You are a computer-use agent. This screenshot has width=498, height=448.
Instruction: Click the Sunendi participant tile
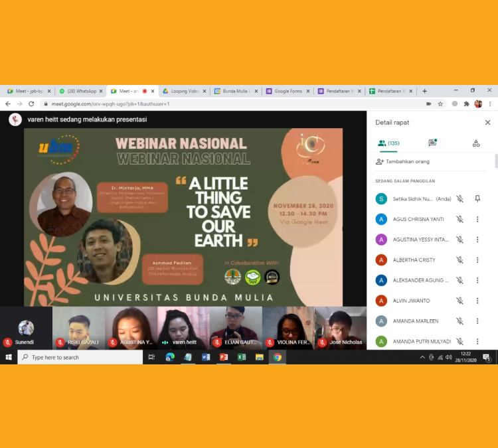26,328
